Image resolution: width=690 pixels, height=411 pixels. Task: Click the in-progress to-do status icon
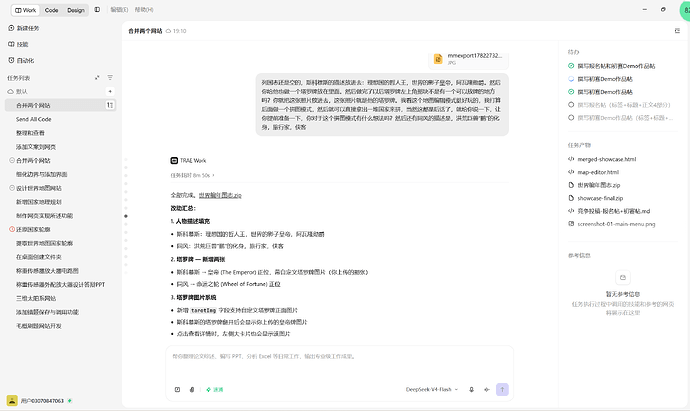[x=571, y=79]
